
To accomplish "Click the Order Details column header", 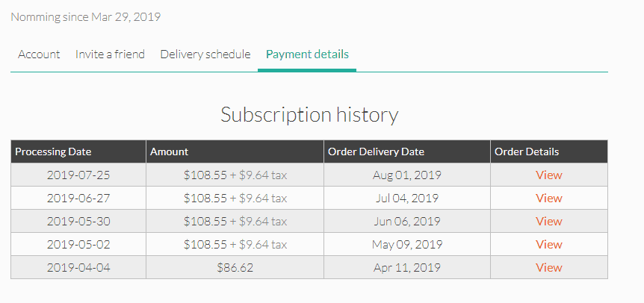I will click(x=549, y=151).
